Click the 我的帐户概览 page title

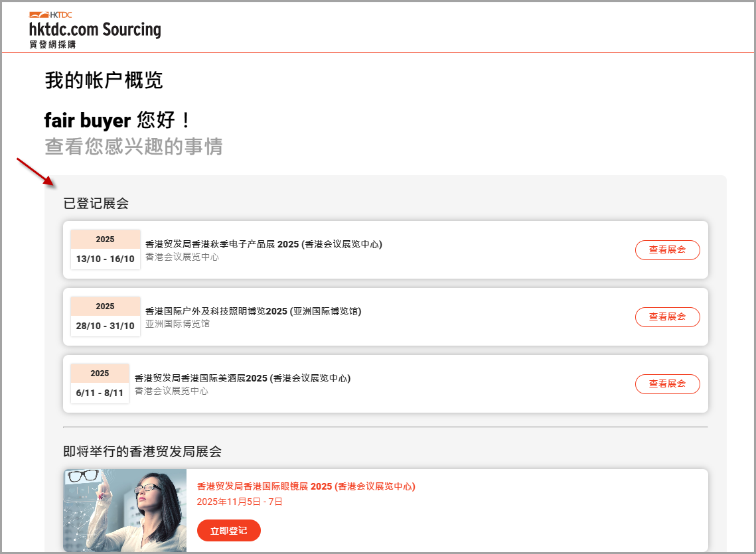(x=104, y=80)
